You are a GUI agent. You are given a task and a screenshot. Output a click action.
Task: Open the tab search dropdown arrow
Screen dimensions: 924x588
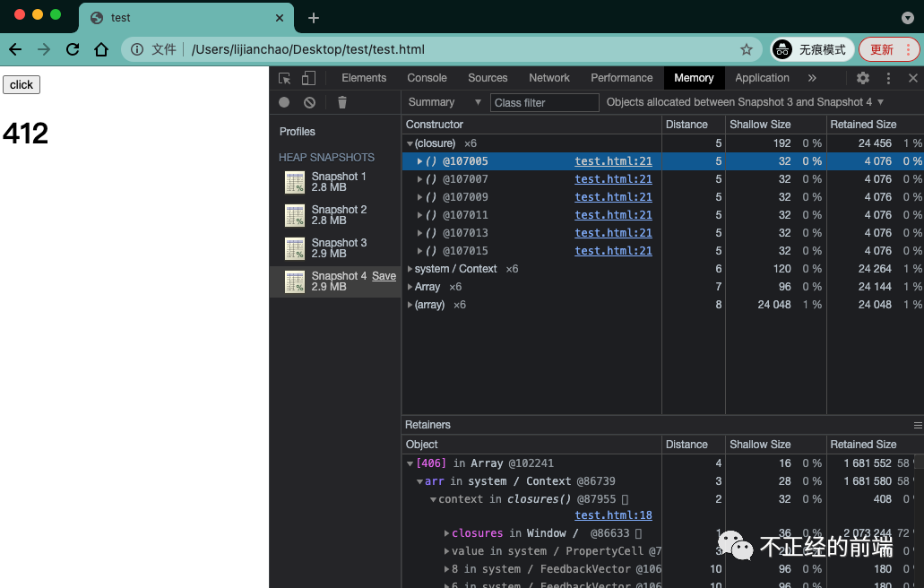pyautogui.click(x=908, y=18)
